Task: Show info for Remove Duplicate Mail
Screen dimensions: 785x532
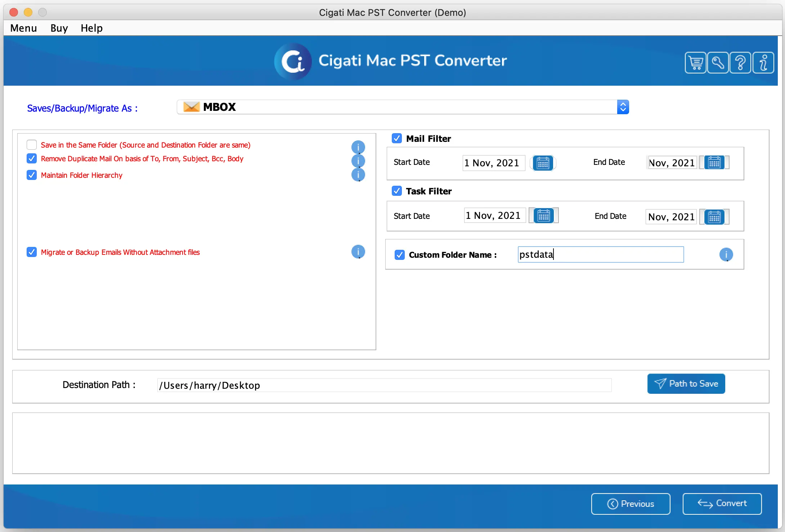Action: coord(358,161)
